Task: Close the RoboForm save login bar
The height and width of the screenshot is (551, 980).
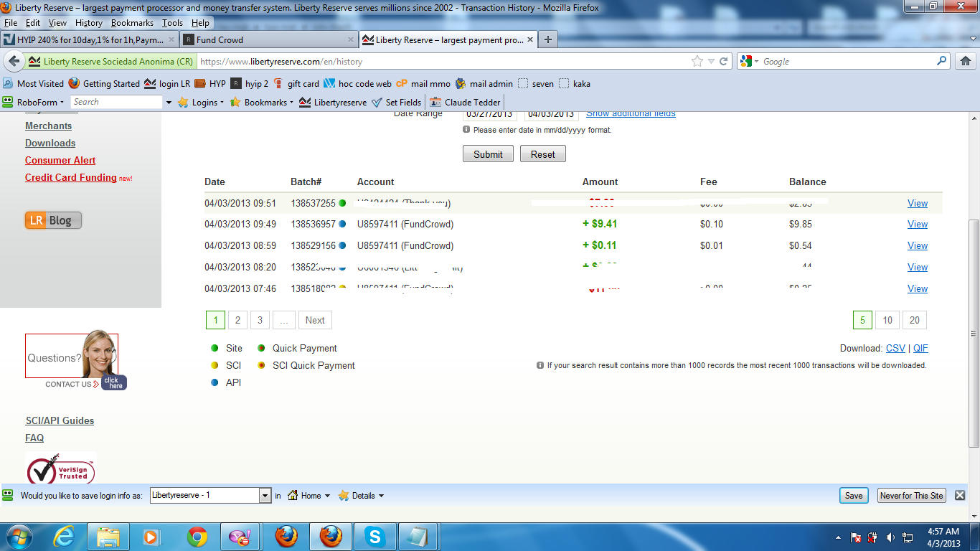Action: (960, 495)
